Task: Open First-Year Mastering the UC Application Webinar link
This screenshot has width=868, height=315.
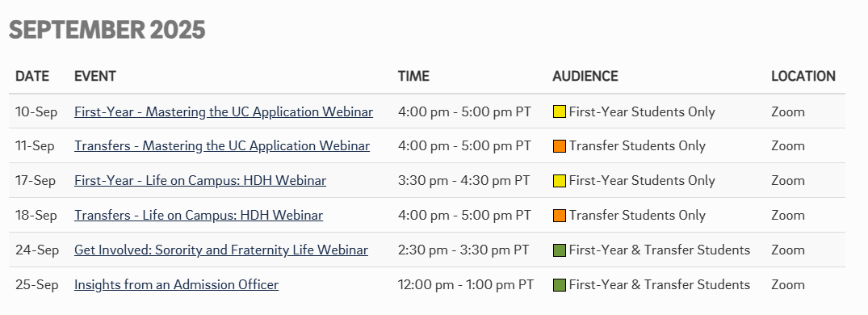Action: pos(224,111)
